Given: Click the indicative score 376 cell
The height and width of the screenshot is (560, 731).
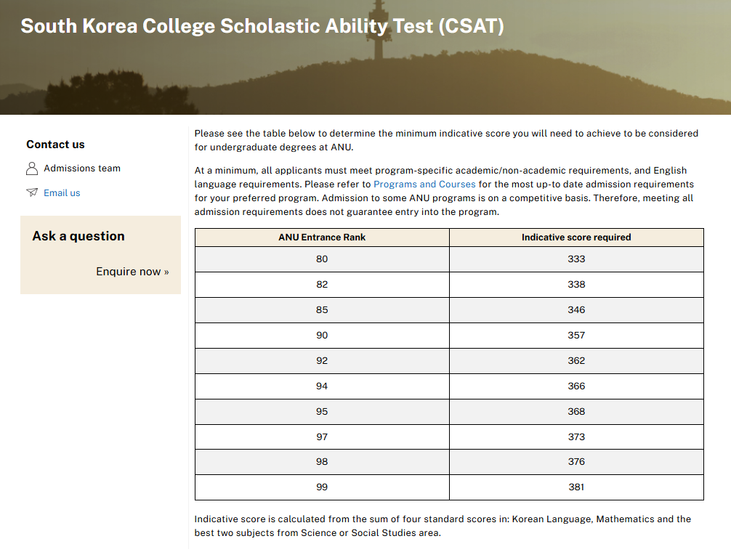Looking at the screenshot, I should 576,462.
